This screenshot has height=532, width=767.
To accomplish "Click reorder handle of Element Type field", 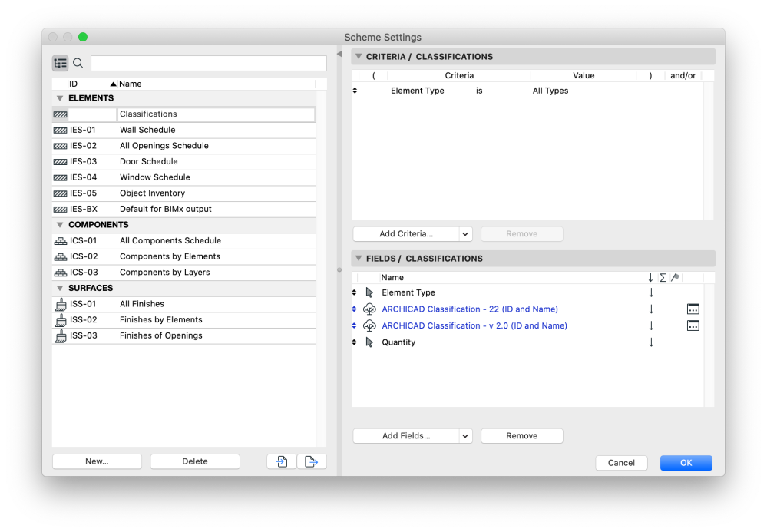I will click(354, 292).
